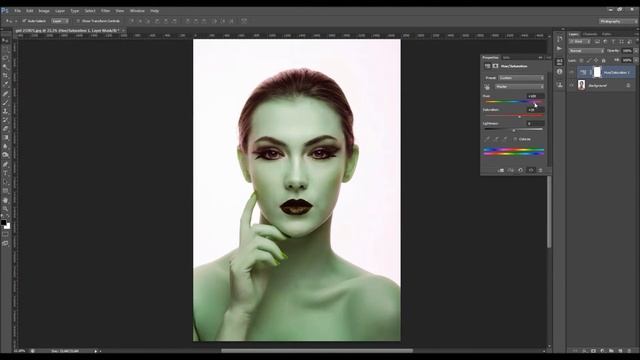Image resolution: width=640 pixels, height=360 pixels.
Task: Reset adjustment to defaults in Properties
Action: tap(520, 170)
